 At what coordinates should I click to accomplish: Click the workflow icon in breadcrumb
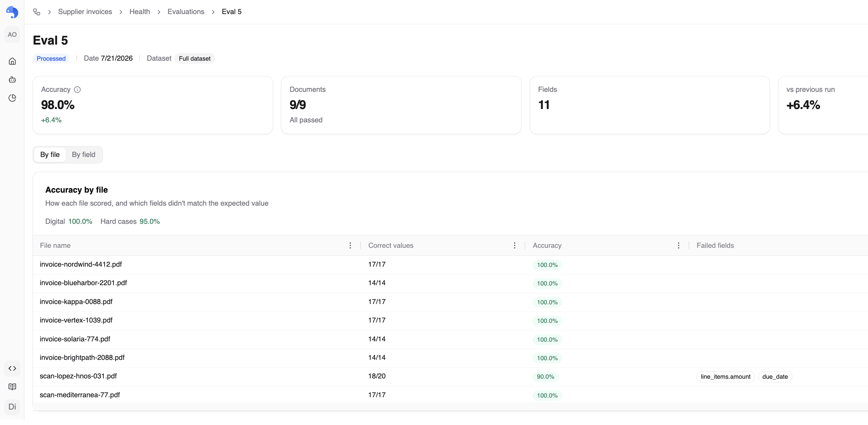click(37, 12)
